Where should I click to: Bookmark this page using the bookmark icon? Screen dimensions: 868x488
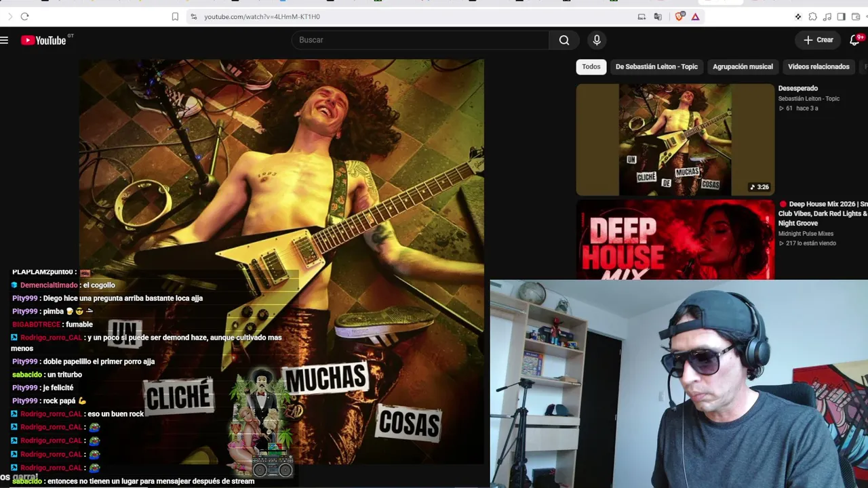tap(175, 16)
